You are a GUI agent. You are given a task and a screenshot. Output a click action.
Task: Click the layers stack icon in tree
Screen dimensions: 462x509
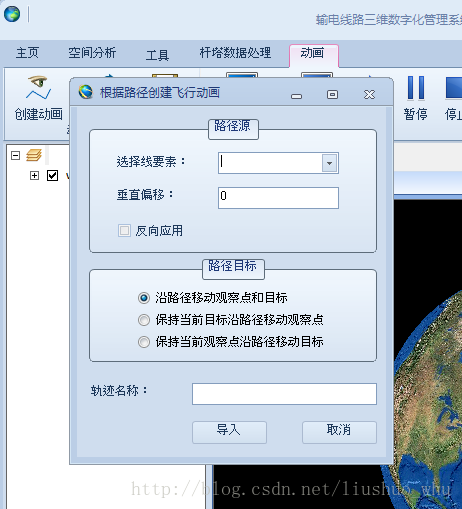(x=34, y=155)
